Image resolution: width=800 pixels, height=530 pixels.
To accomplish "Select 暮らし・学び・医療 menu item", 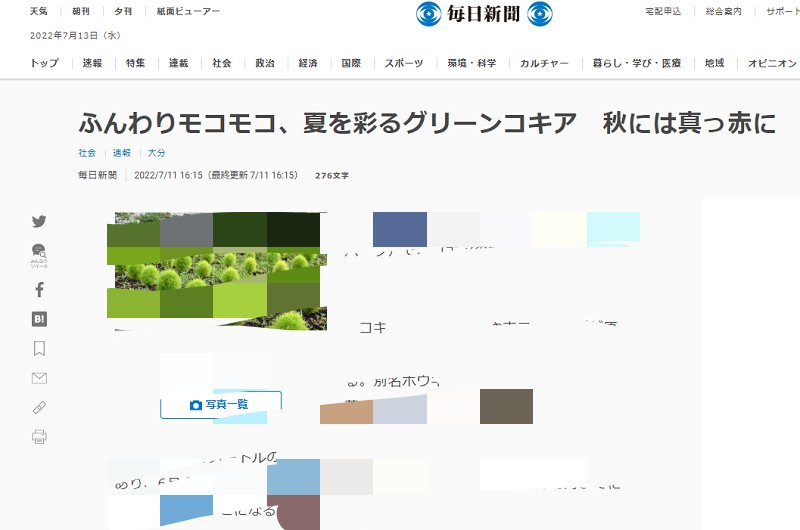I will coord(636,63).
